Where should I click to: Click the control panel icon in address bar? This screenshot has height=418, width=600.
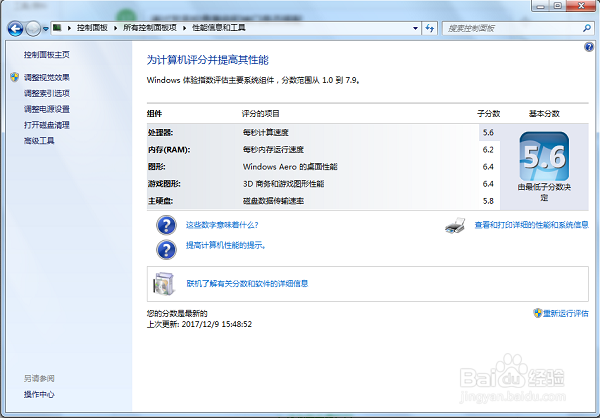click(x=57, y=28)
